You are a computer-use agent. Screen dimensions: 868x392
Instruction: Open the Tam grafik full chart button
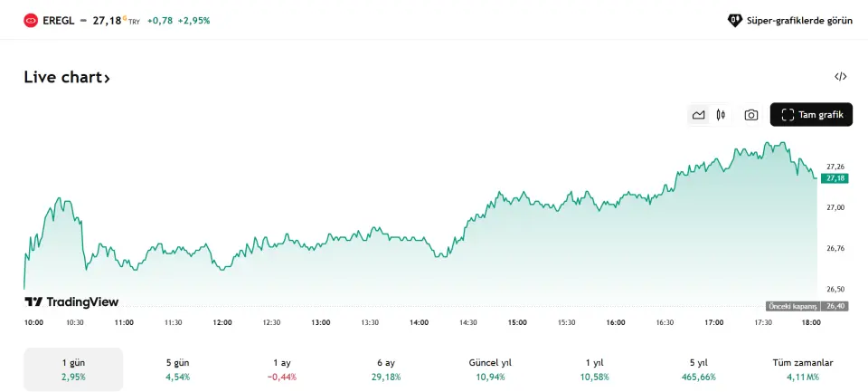(811, 115)
